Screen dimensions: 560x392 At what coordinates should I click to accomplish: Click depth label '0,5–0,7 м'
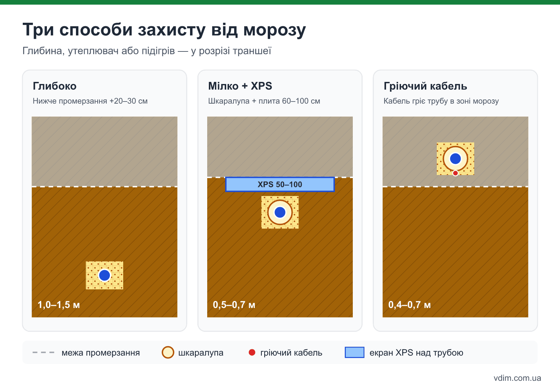(x=234, y=305)
